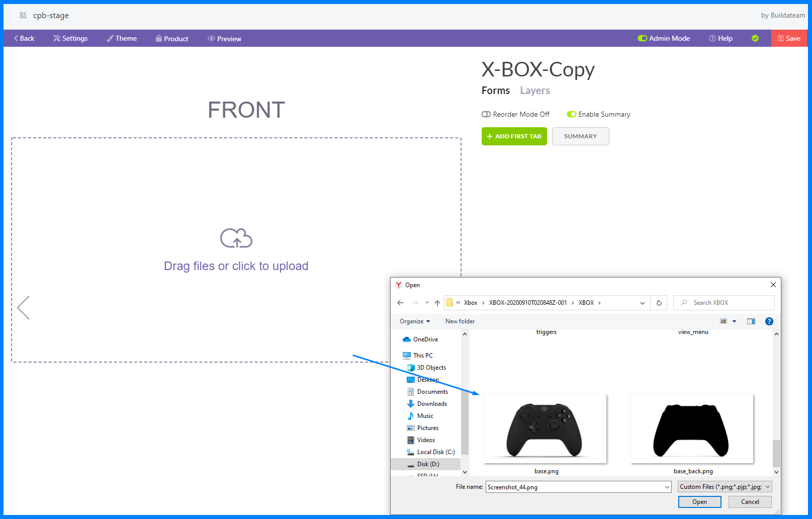812x519 pixels.
Task: Click the file list vertical scrollbar thumb
Action: (777, 454)
